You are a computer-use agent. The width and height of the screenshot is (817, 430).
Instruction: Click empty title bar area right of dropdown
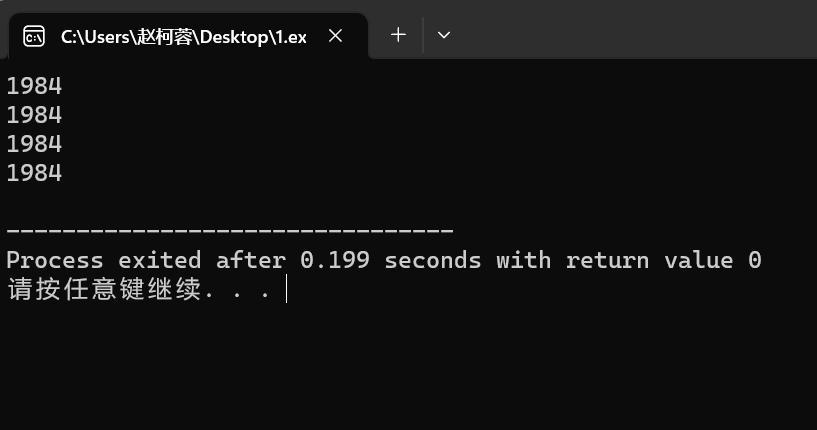[640, 35]
